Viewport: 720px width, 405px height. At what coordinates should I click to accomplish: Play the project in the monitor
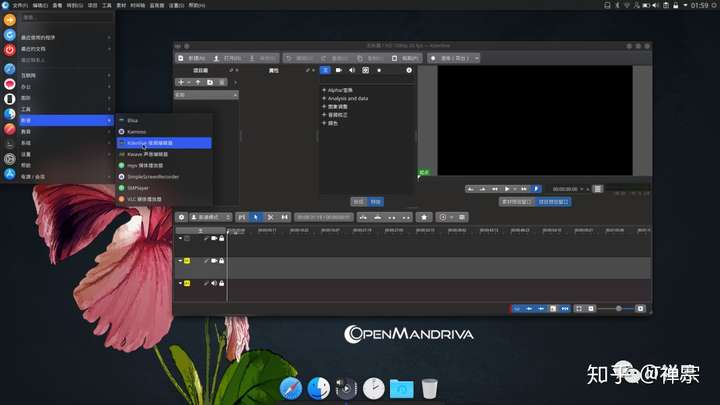tap(507, 189)
